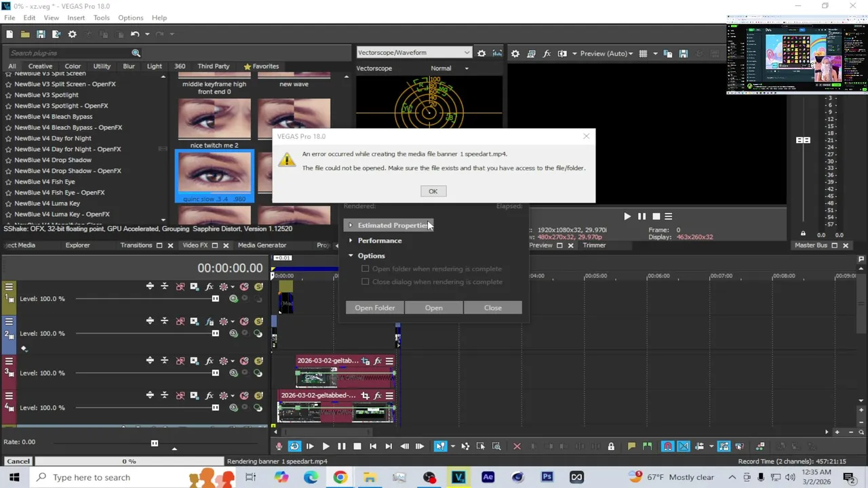The height and width of the screenshot is (488, 868).
Task: Click the track 3 Level slider handle
Action: (x=215, y=373)
